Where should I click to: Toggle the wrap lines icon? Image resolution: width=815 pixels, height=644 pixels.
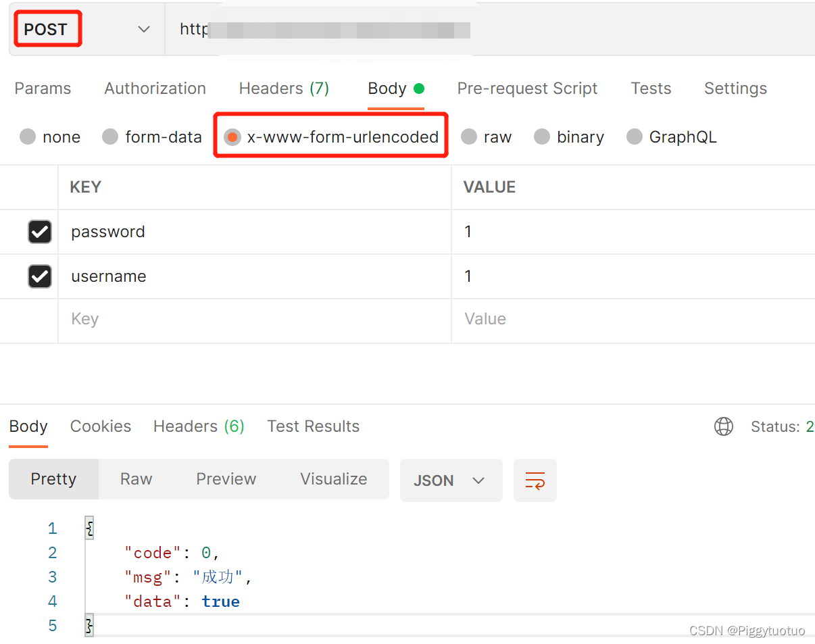[x=535, y=480]
